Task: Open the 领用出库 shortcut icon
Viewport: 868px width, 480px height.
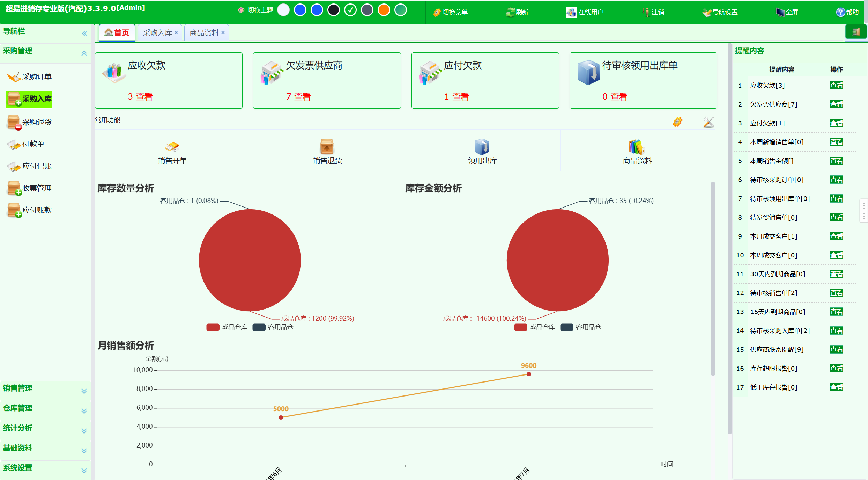Action: click(x=482, y=147)
